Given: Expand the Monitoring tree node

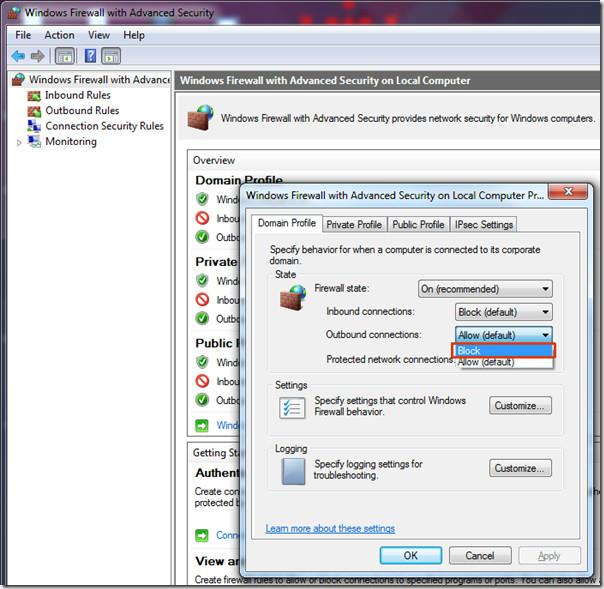Looking at the screenshot, I should (19, 143).
